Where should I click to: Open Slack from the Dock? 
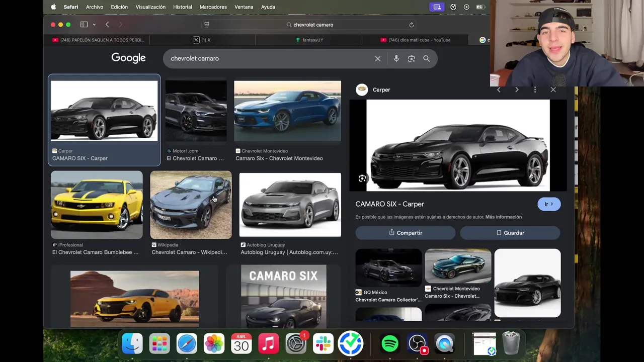pyautogui.click(x=323, y=344)
